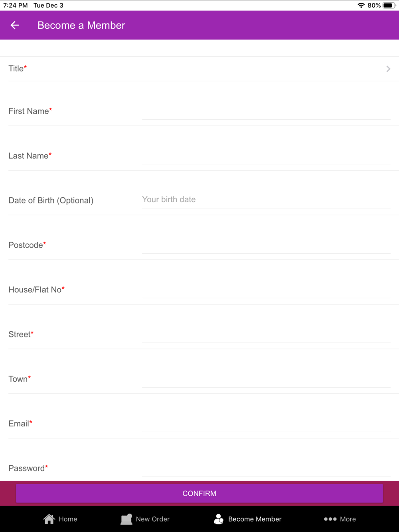Tap the back arrow icon
The height and width of the screenshot is (532, 399).
(15, 25)
